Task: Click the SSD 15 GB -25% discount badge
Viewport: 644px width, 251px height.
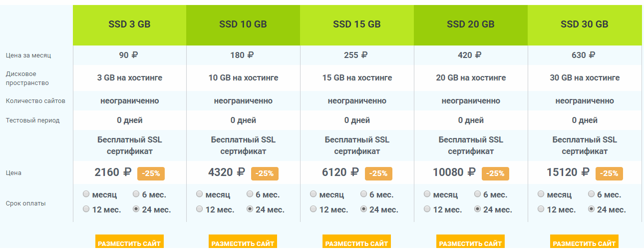Action: [378, 173]
